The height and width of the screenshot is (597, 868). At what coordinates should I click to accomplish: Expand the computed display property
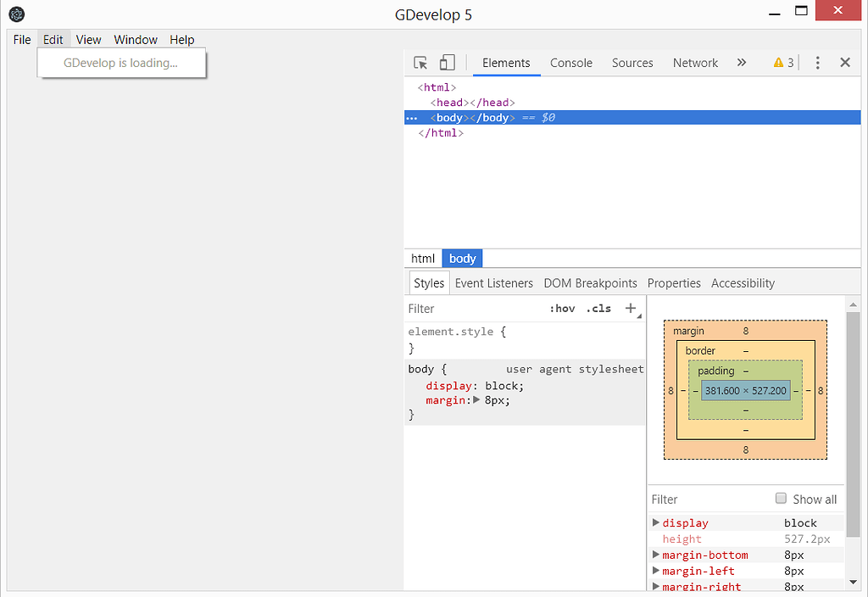[x=656, y=523]
